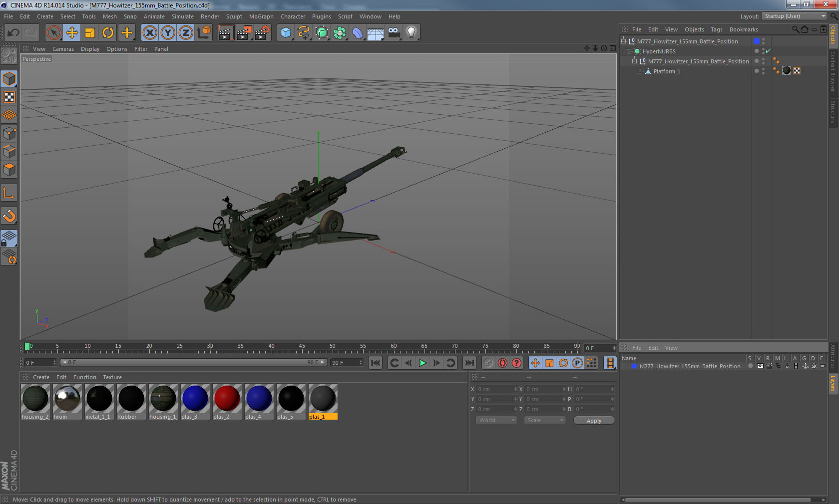Open Objects menu in Object Manager
The height and width of the screenshot is (504, 839).
pyautogui.click(x=694, y=29)
